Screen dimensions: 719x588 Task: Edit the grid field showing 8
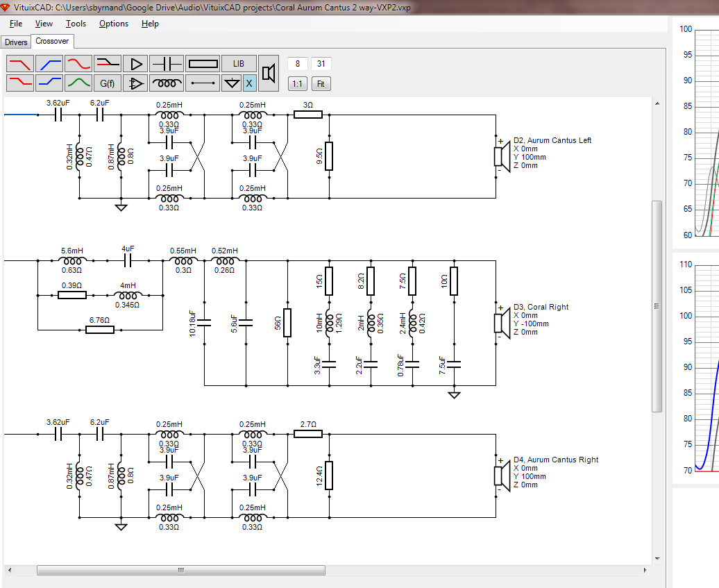297,64
